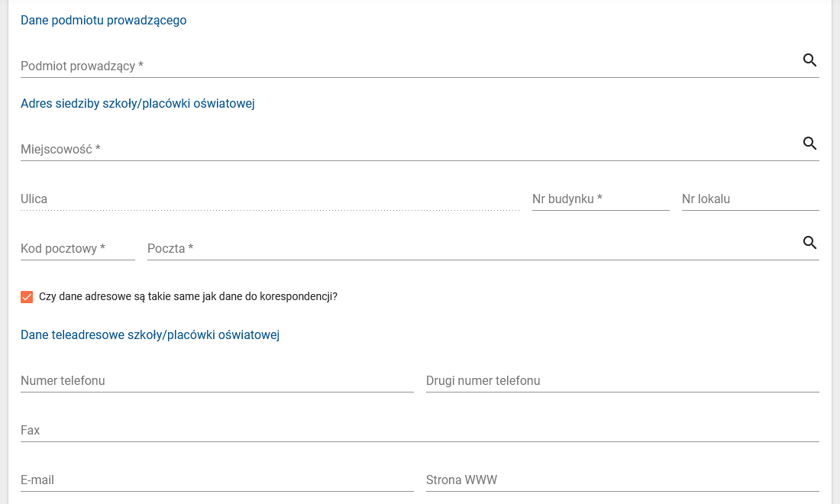Click Dane teleadresowe section heading

[150, 335]
